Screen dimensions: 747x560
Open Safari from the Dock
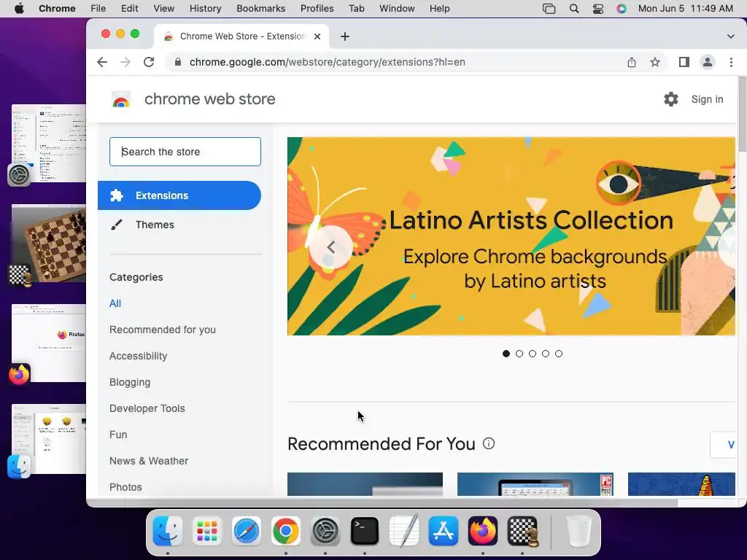[x=247, y=531]
